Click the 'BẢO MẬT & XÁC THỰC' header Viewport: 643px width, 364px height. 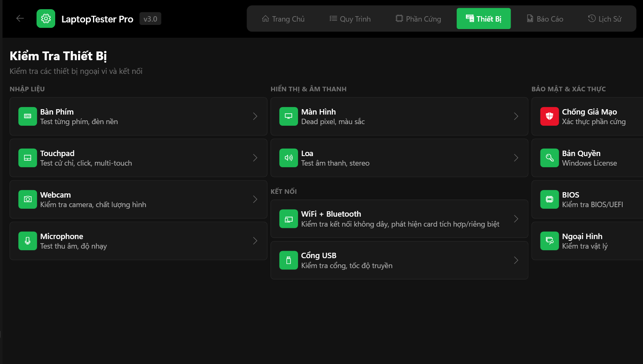[569, 89]
